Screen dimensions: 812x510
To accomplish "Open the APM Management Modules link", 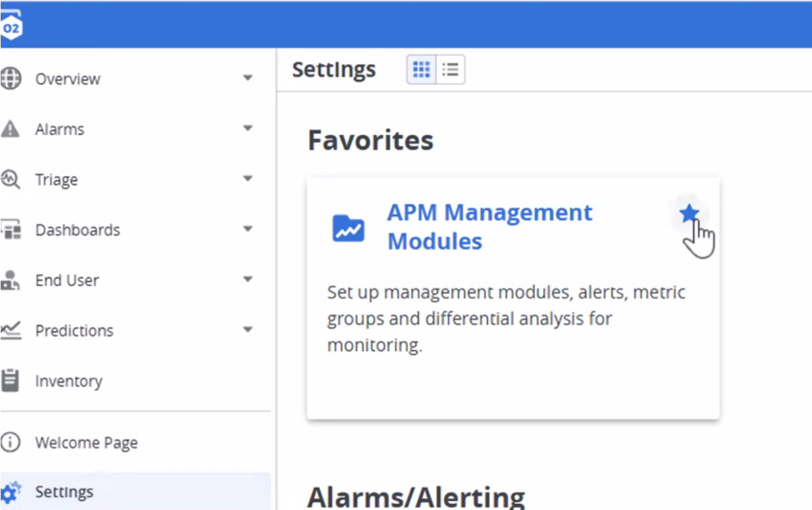I will coord(490,227).
